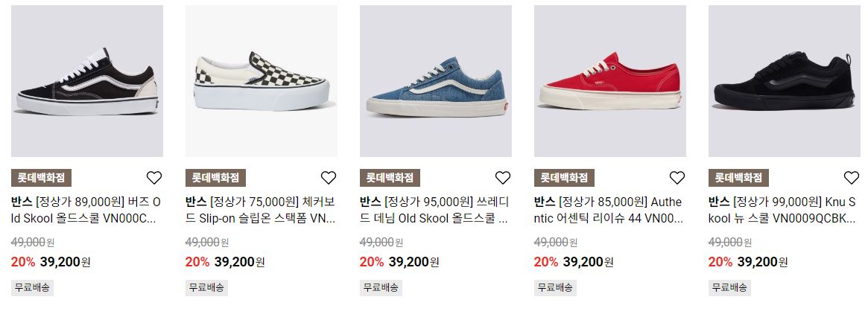This screenshot has width=868, height=320.
Task: Click 무료배송 tag under checkerboard Slip-on
Action: click(x=206, y=288)
